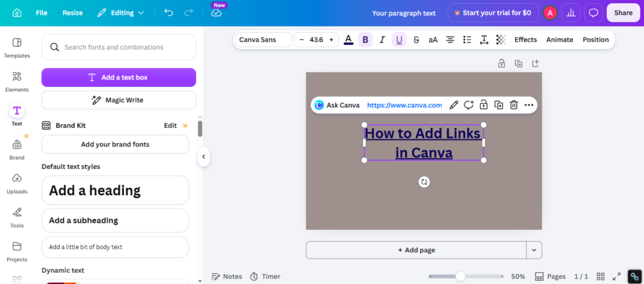The height and width of the screenshot is (284, 644).
Task: Toggle uppercase aA formatting
Action: point(433,40)
